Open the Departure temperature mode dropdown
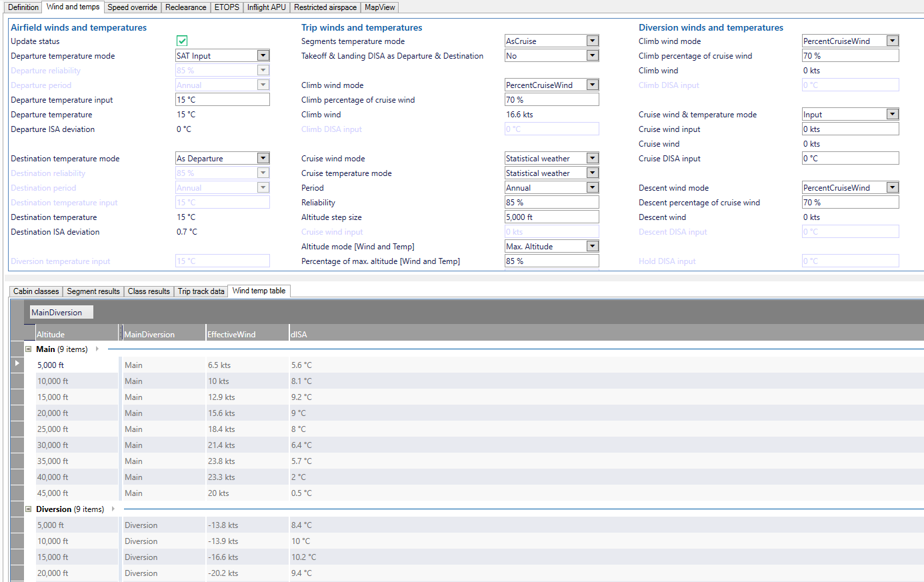The image size is (924, 582). (263, 55)
